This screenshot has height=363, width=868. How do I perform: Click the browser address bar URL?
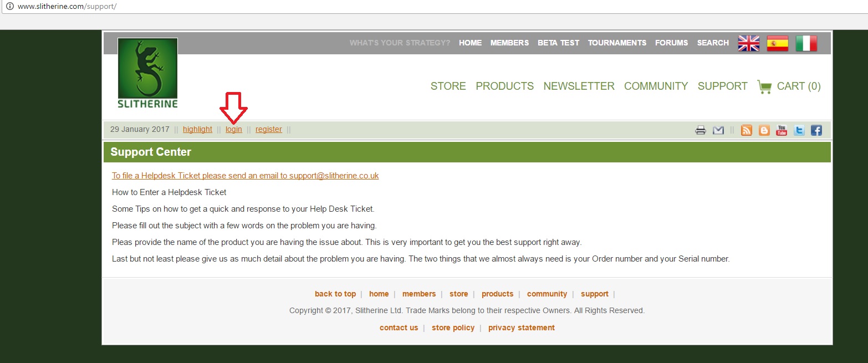[67, 7]
